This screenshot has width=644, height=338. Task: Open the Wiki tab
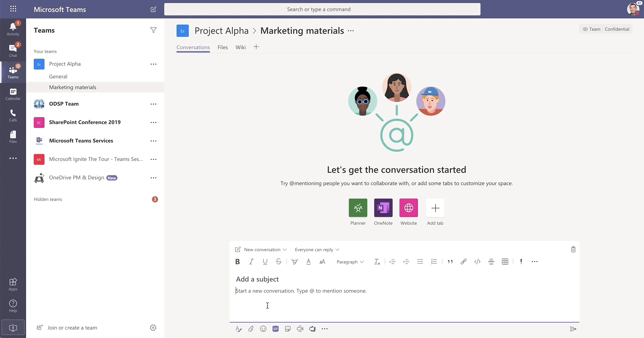click(241, 47)
